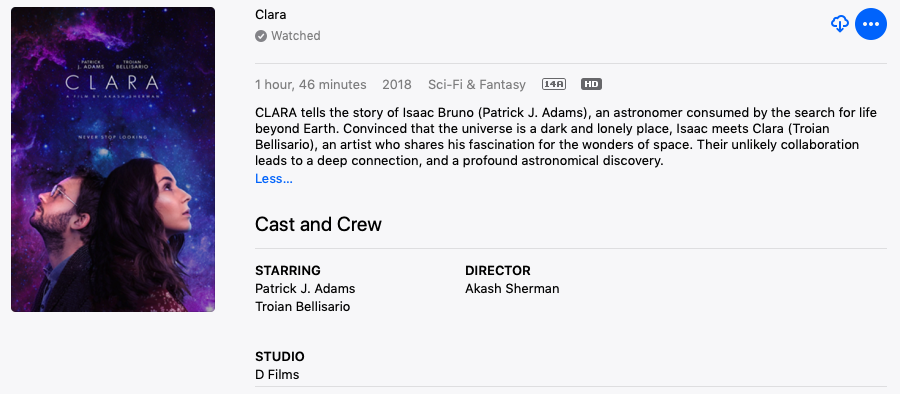Click the Watched status label

point(296,36)
